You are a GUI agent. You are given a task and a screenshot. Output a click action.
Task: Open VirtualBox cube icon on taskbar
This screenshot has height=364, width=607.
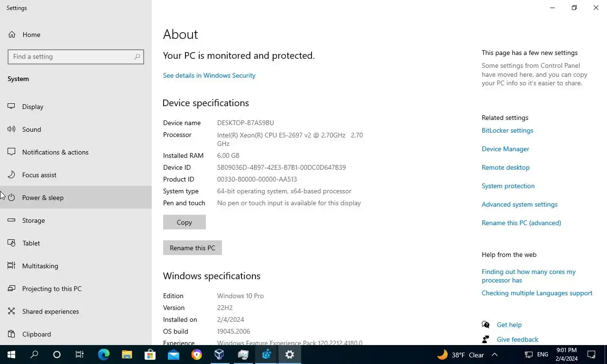(220, 355)
